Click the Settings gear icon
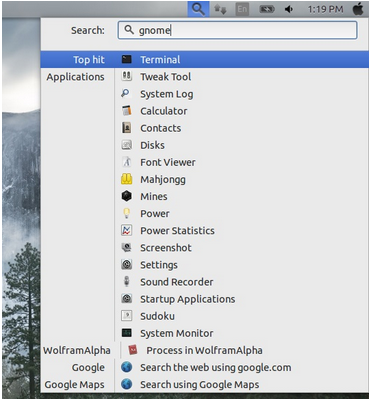The width and height of the screenshot is (371, 399). [x=127, y=265]
